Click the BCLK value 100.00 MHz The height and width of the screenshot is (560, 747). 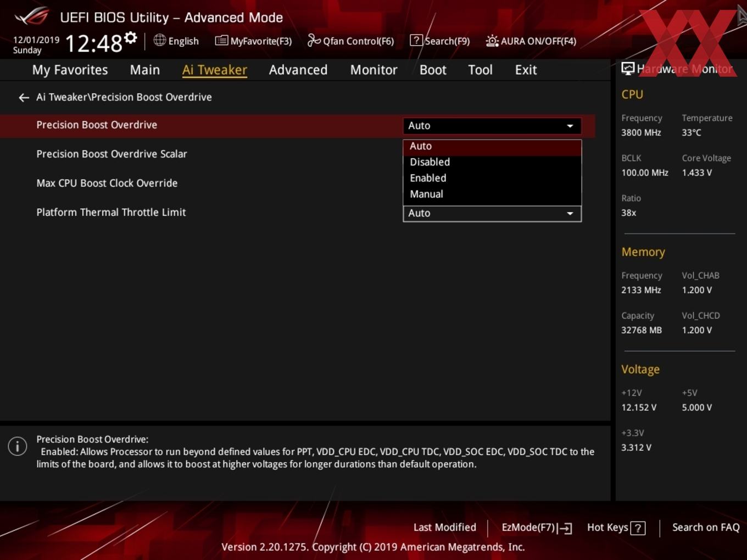coord(645,173)
